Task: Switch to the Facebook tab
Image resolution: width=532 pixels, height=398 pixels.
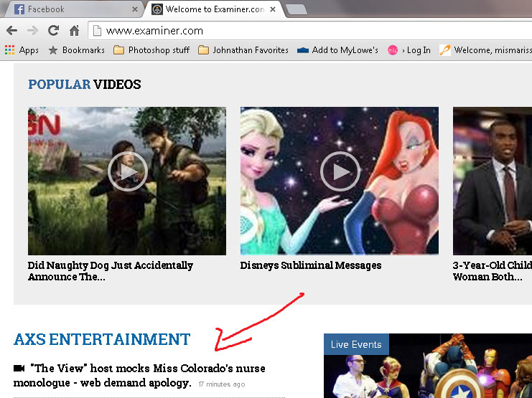Action: pos(75,9)
